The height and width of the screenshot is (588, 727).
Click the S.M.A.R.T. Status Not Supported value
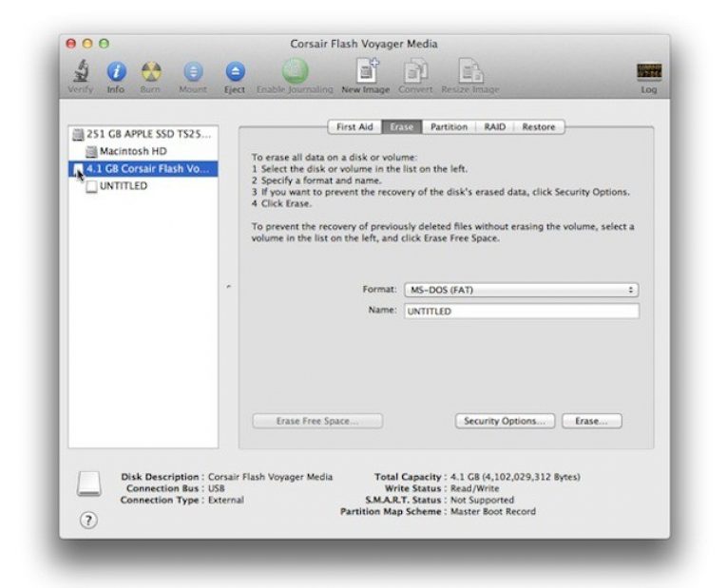point(482,500)
